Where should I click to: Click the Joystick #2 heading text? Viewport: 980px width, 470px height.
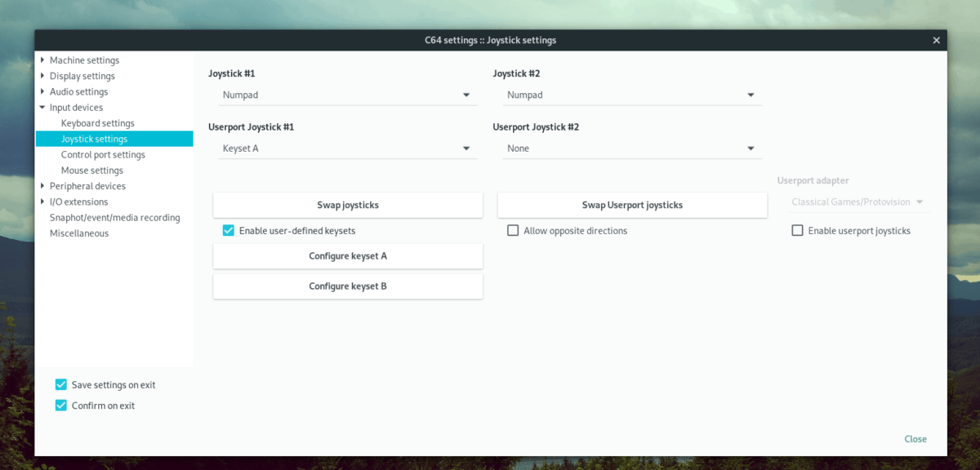tap(516, 73)
